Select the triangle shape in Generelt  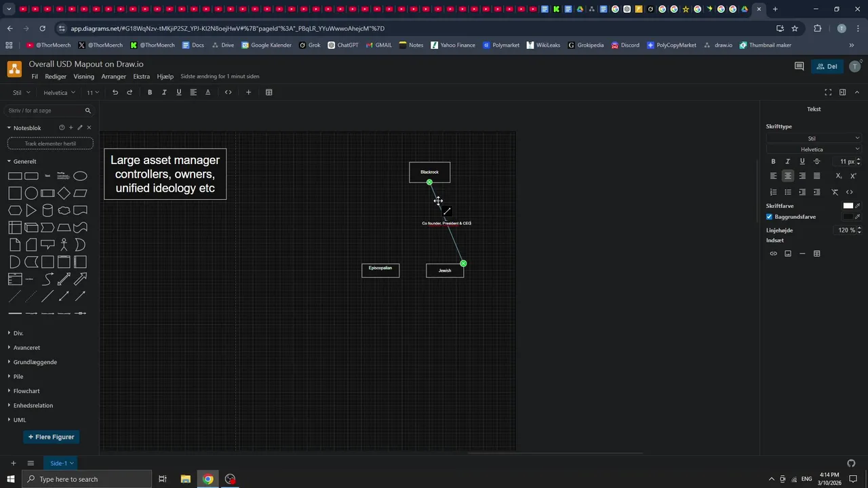(x=31, y=210)
